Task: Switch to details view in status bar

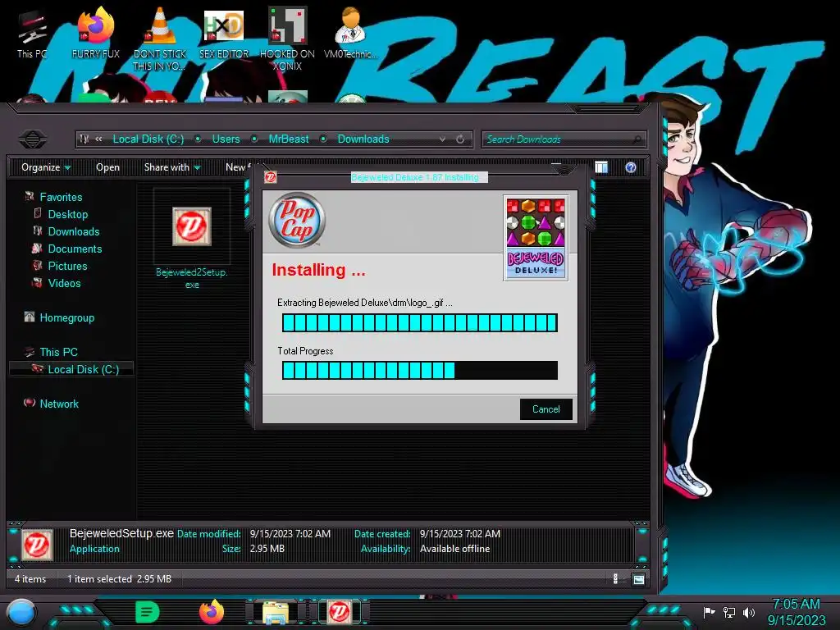Action: coord(615,579)
